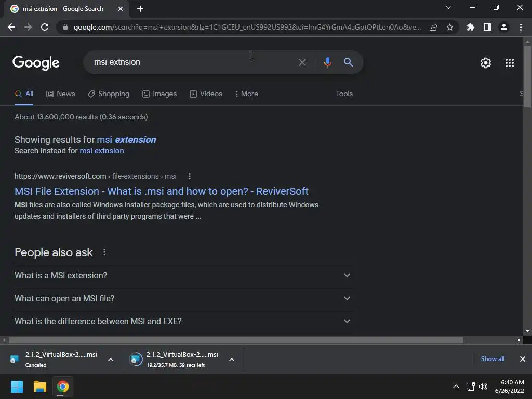
Task: Open the search Tools options
Action: pyautogui.click(x=344, y=94)
